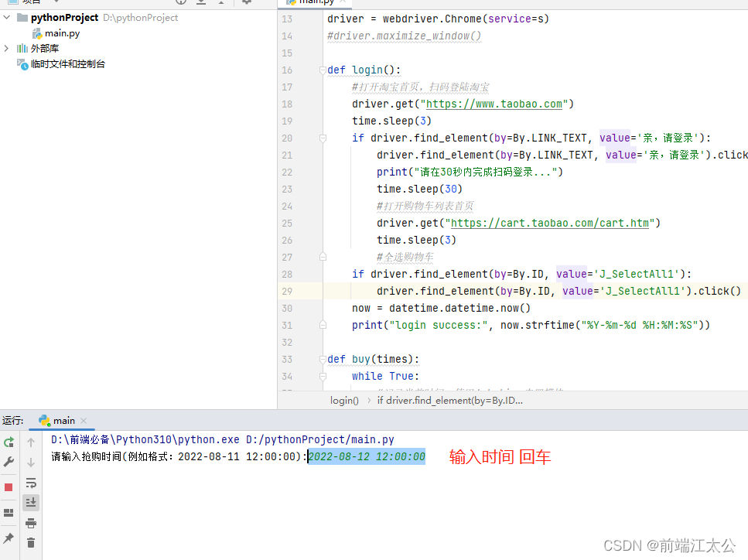Click the down stack trace arrow
Viewport: 748px width, 560px height.
pyautogui.click(x=31, y=463)
